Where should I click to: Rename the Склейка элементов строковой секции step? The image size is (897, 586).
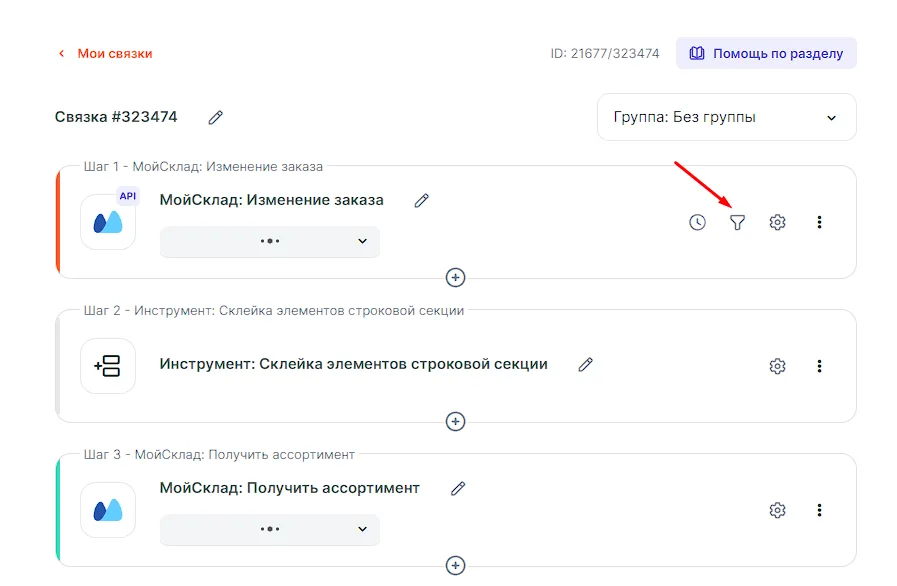pos(586,365)
